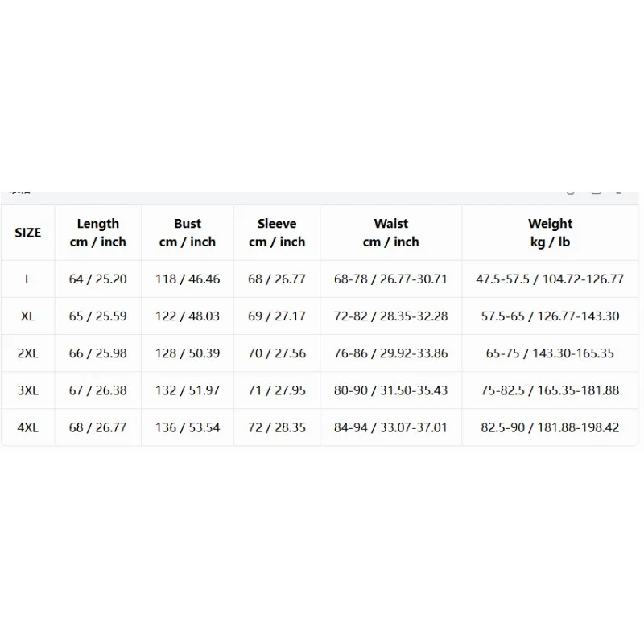
Task: Select the 136 / 53.54 bust cell
Action: [x=188, y=427]
